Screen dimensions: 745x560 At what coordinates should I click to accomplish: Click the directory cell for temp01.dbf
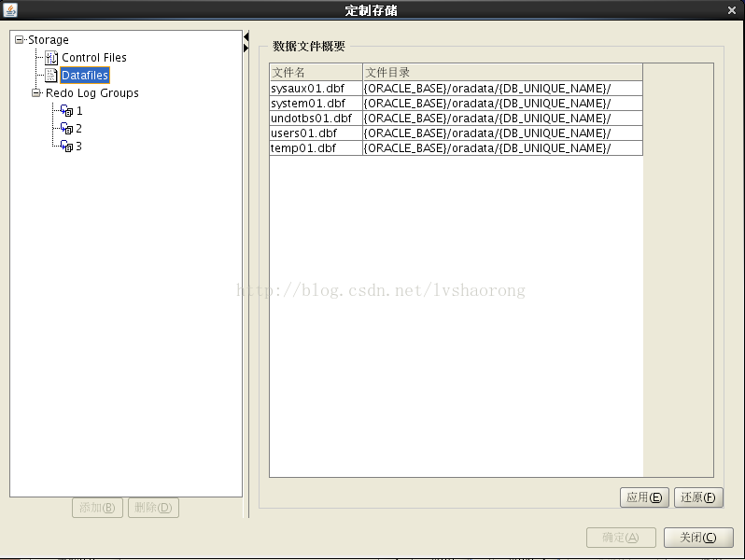(502, 148)
